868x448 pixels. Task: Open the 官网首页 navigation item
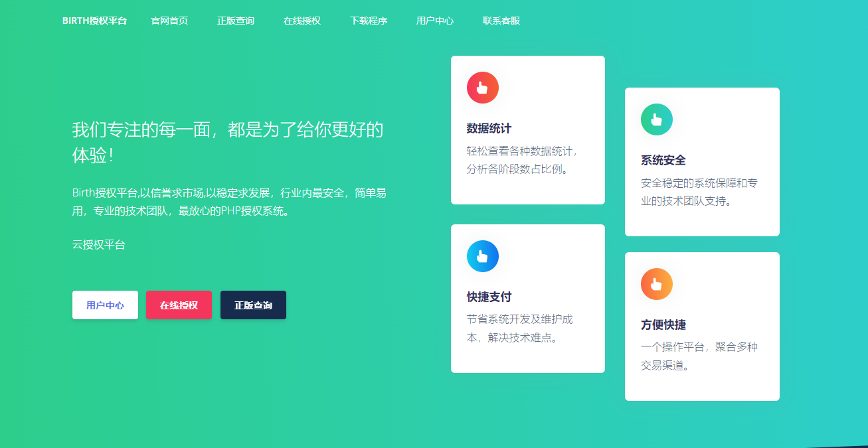coord(169,21)
